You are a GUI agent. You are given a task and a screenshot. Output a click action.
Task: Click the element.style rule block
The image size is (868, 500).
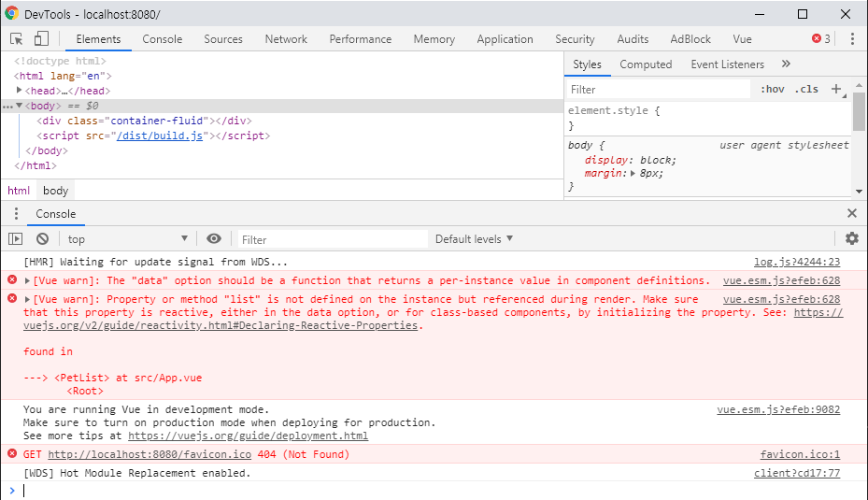(x=708, y=118)
